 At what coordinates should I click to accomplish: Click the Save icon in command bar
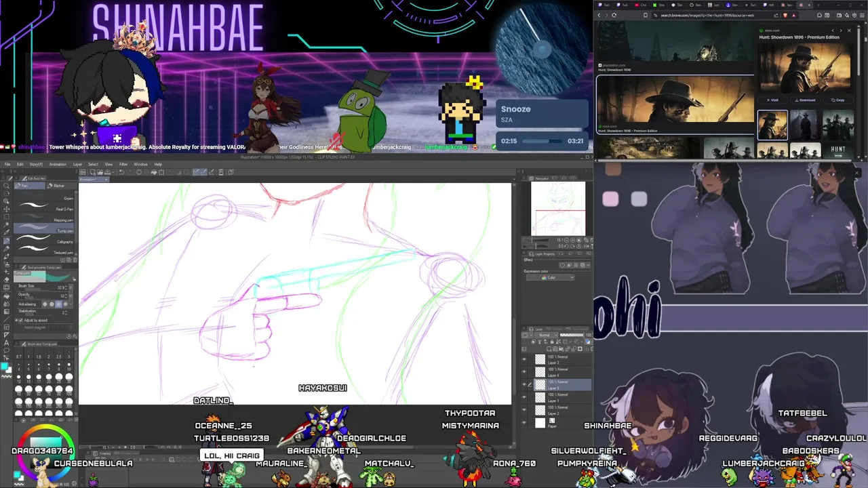click(107, 172)
